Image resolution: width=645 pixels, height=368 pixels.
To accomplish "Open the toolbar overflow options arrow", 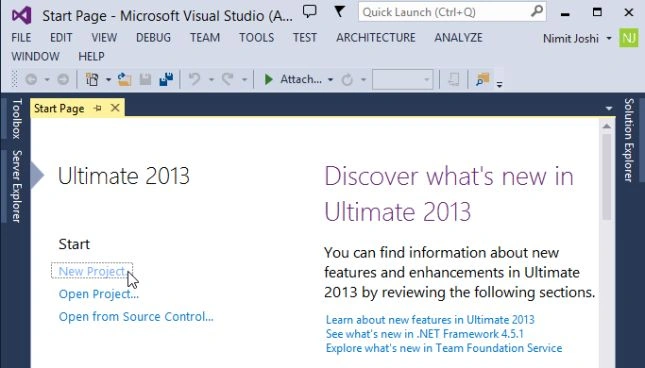I will point(499,85).
